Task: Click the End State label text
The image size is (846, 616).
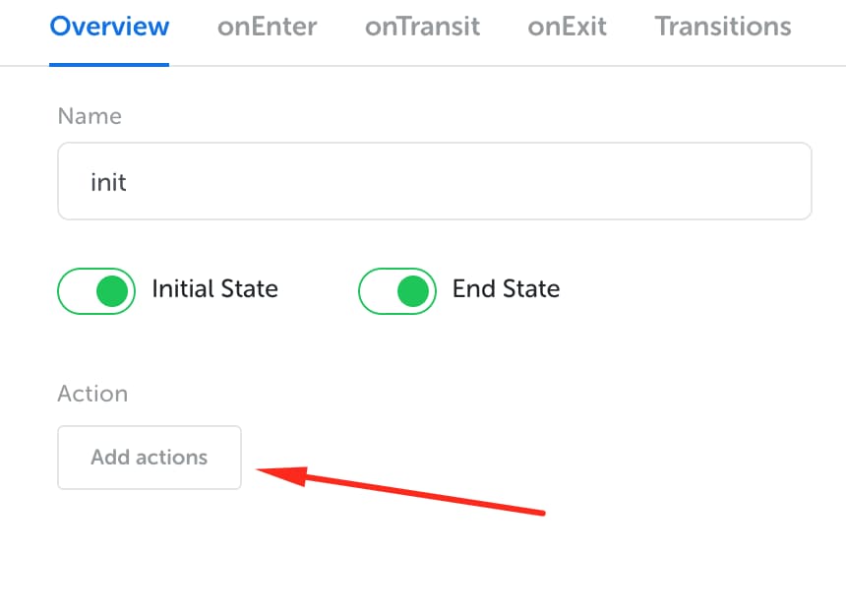Action: pyautogui.click(x=506, y=289)
